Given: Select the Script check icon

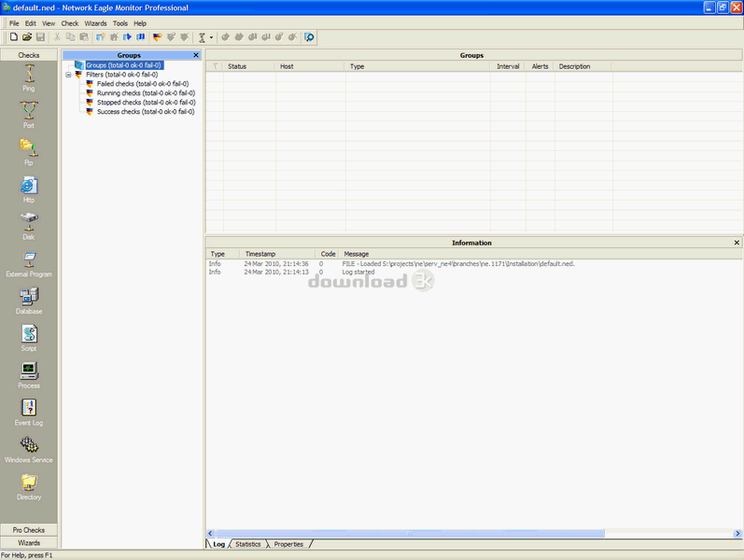Looking at the screenshot, I should point(28,334).
